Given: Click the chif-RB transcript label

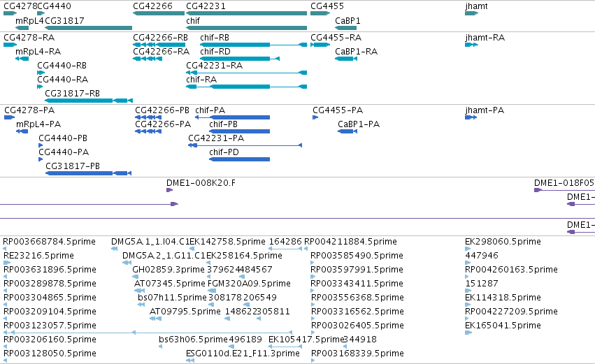Looking at the screenshot, I should pos(215,38).
